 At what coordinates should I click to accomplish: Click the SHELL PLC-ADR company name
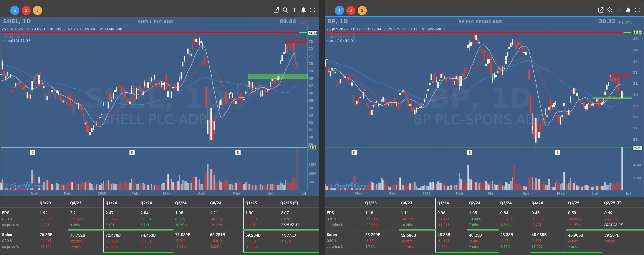(x=156, y=22)
